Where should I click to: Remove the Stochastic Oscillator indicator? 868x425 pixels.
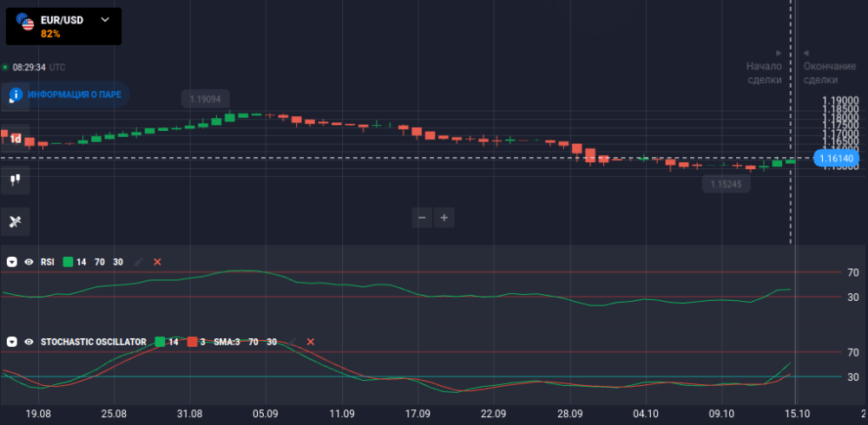point(310,343)
